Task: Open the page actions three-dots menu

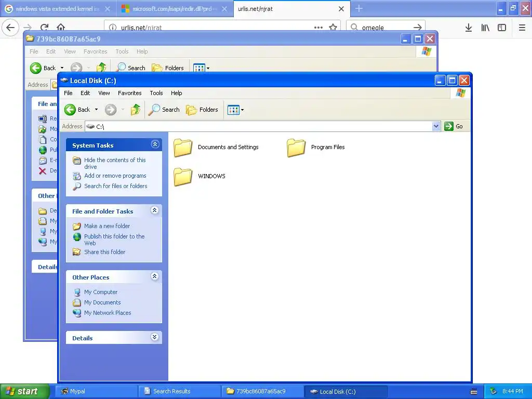Action: 318,27
